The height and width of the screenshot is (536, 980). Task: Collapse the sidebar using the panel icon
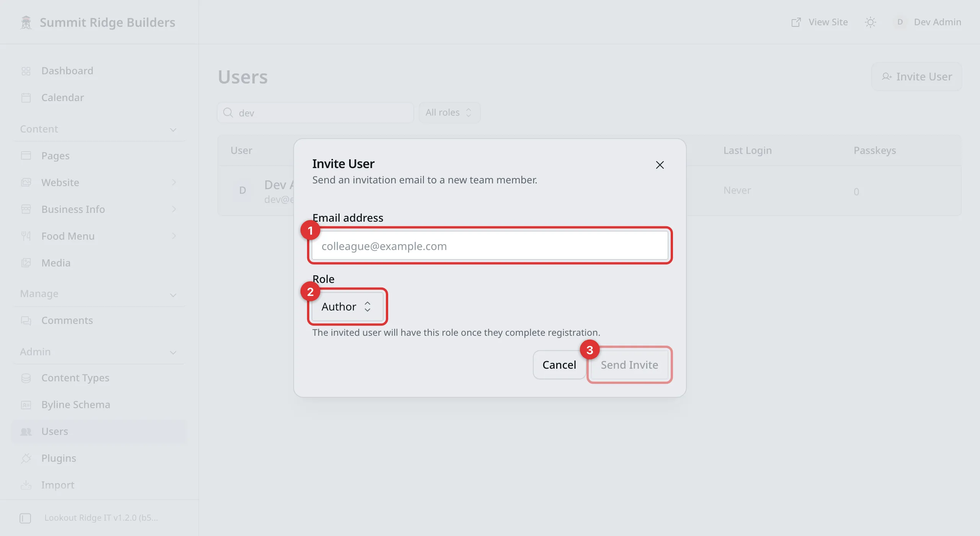click(x=25, y=518)
